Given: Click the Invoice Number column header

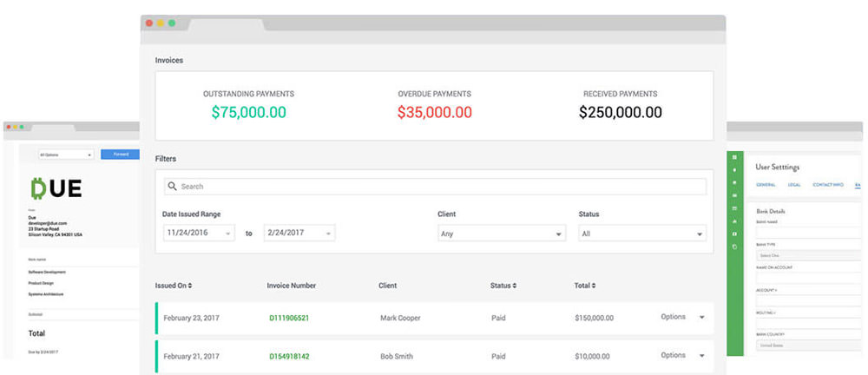Looking at the screenshot, I should [291, 286].
